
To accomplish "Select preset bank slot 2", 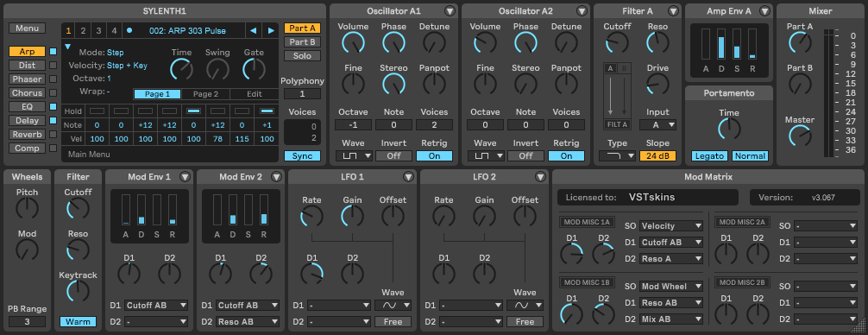I will point(84,30).
